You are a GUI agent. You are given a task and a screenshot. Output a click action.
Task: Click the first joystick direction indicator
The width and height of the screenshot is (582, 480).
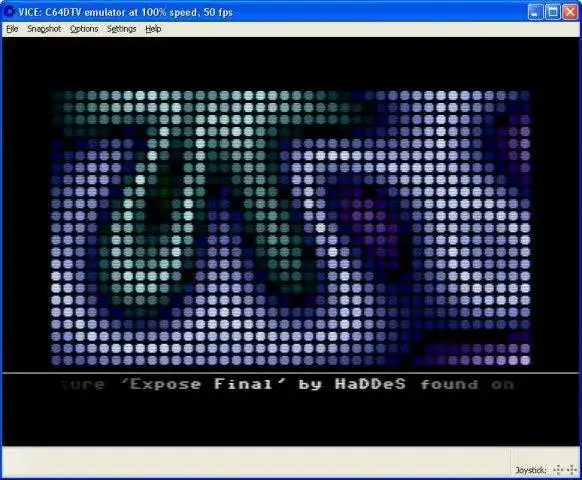558,470
